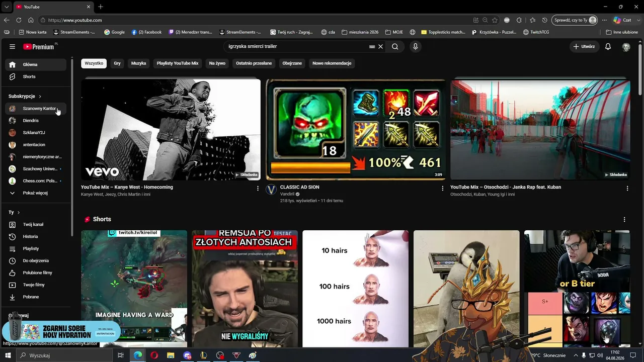Reload the page

(19, 20)
